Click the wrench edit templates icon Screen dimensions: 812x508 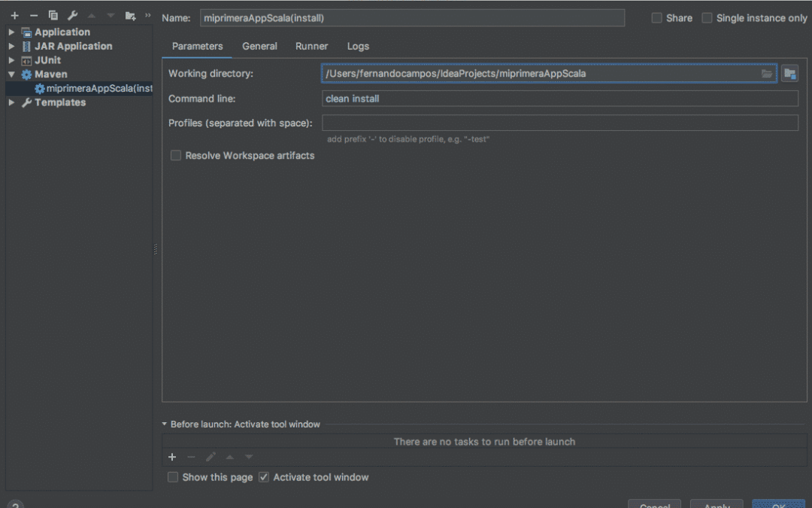(x=72, y=16)
